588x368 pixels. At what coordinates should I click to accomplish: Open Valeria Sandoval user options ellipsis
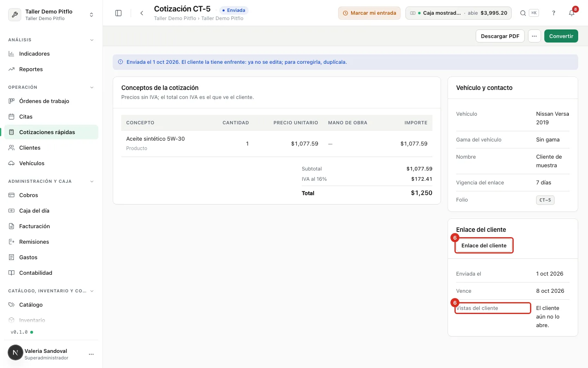[x=91, y=354]
